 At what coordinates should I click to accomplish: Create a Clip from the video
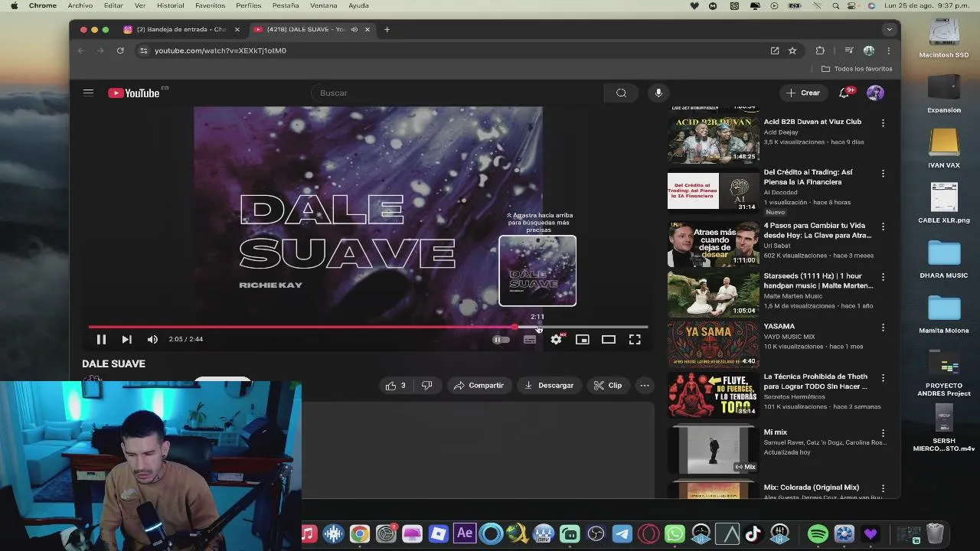608,386
